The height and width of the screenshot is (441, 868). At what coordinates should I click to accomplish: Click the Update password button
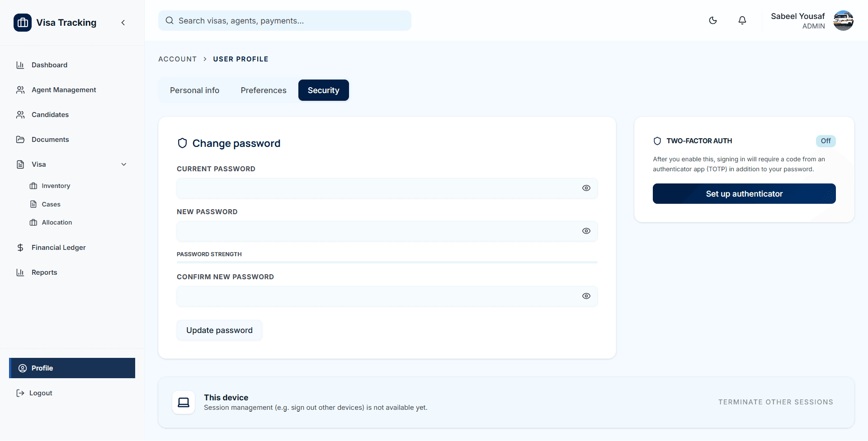219,330
